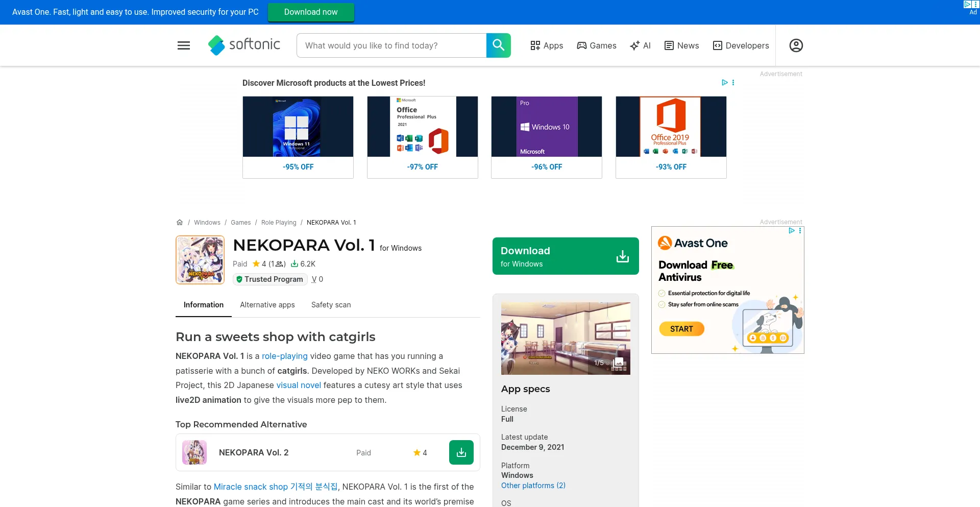Open the Windows 10 Pro -96% OFF card
The height and width of the screenshot is (507, 980).
(x=547, y=137)
